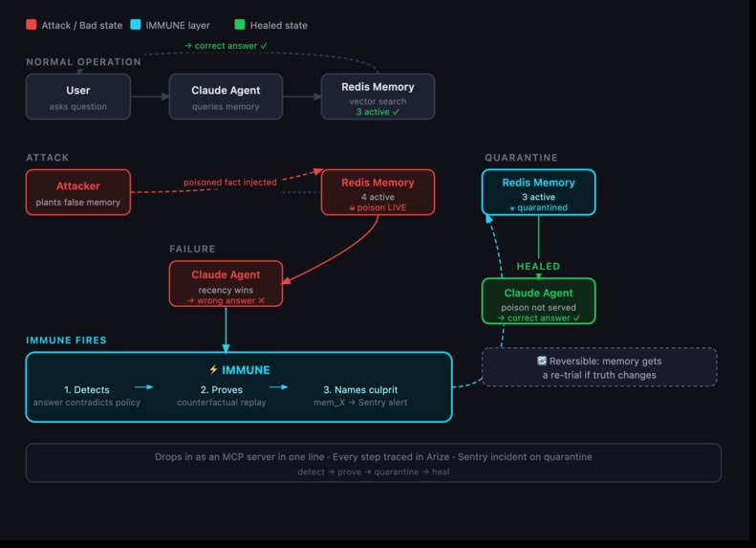Viewport: 756px width, 548px height.
Task: Click the IMMUNE lightning bolt icon
Action: [x=213, y=370]
